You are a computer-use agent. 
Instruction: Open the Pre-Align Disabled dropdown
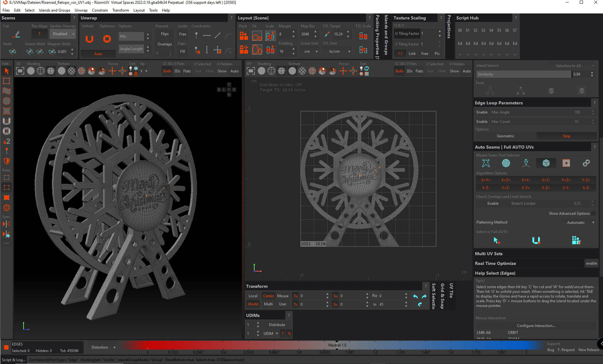pyautogui.click(x=63, y=34)
